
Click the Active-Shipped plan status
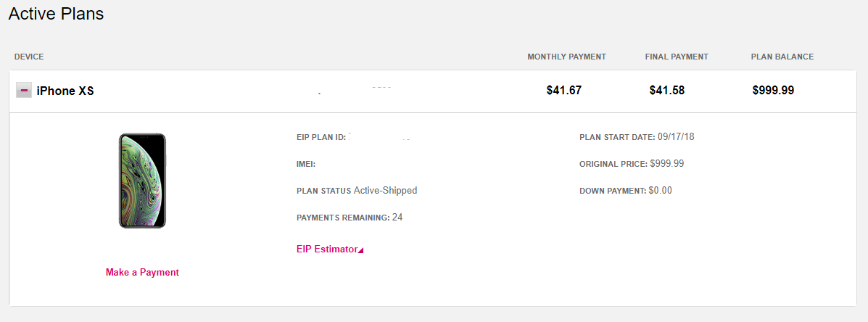[385, 191]
